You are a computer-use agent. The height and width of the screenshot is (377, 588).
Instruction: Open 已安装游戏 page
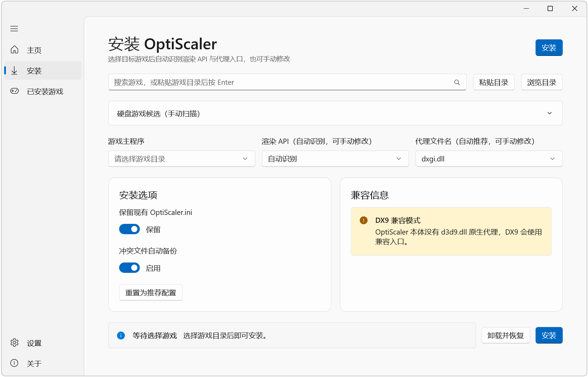pos(43,91)
